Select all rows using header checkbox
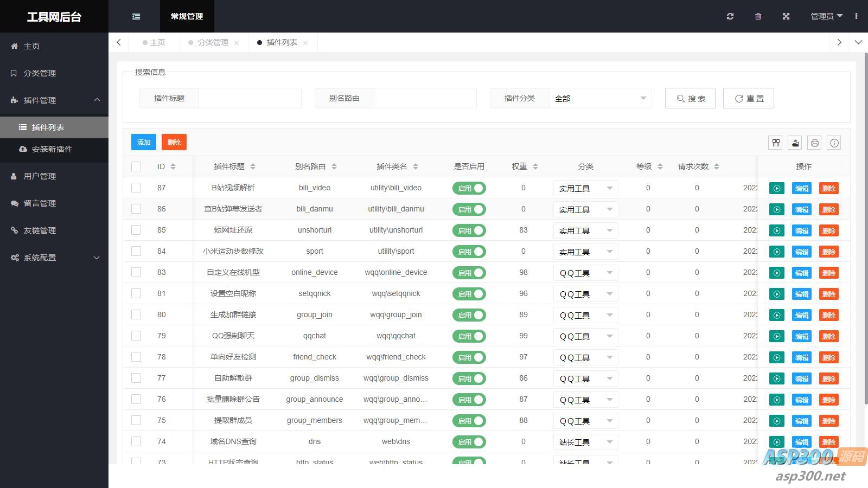This screenshot has width=868, height=488. (136, 166)
